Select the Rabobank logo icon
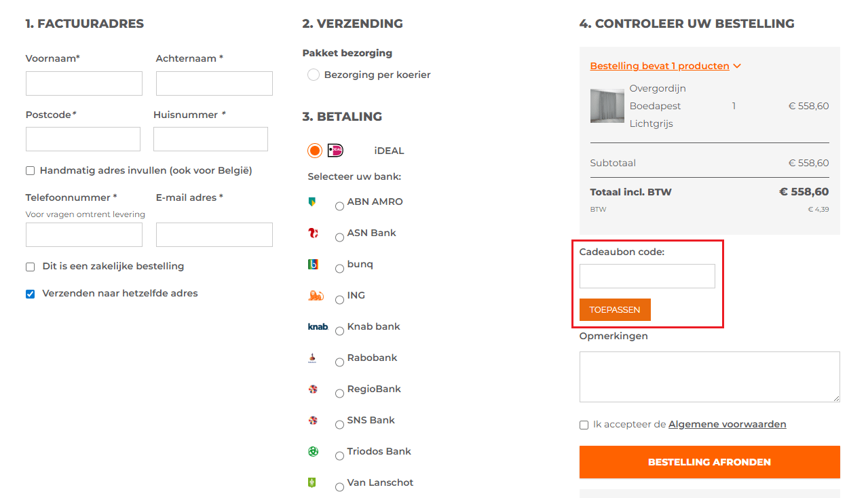This screenshot has width=868, height=498. point(314,359)
